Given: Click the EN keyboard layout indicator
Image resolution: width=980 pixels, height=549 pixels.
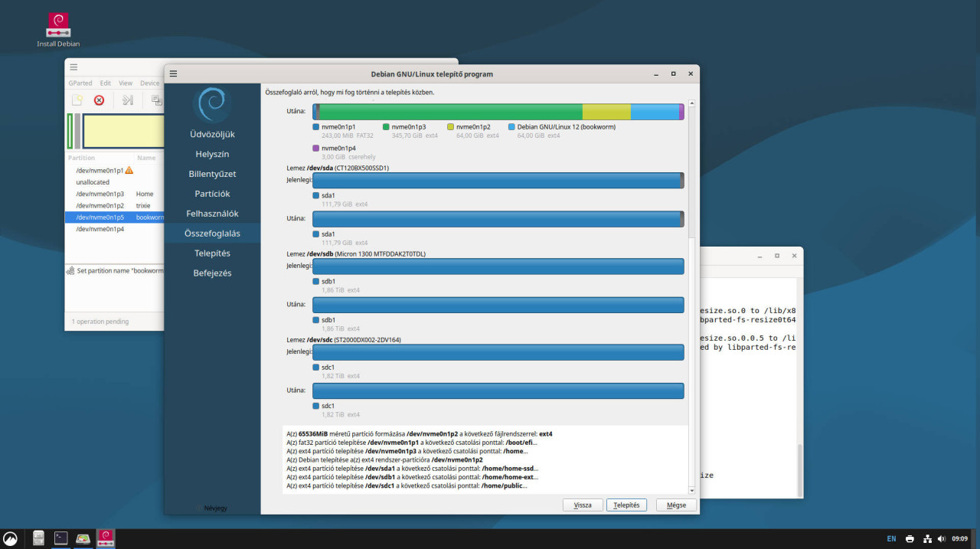Looking at the screenshot, I should click(891, 539).
